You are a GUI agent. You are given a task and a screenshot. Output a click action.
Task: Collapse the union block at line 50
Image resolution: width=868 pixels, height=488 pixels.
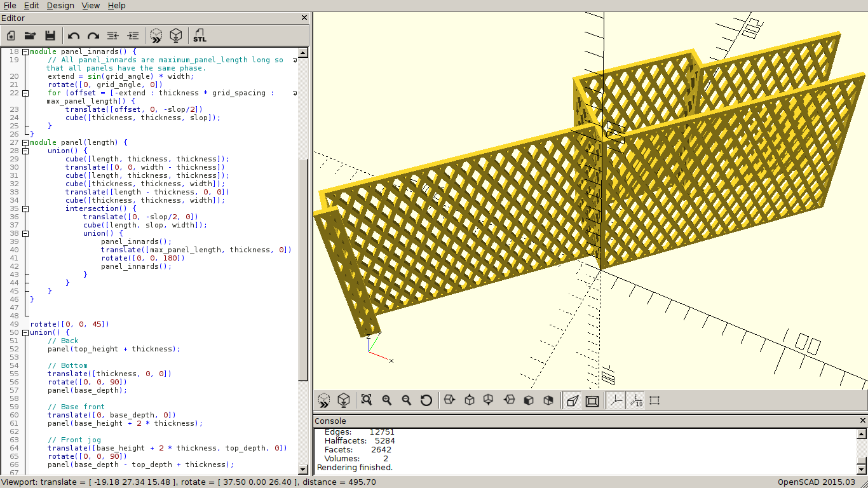coord(25,332)
